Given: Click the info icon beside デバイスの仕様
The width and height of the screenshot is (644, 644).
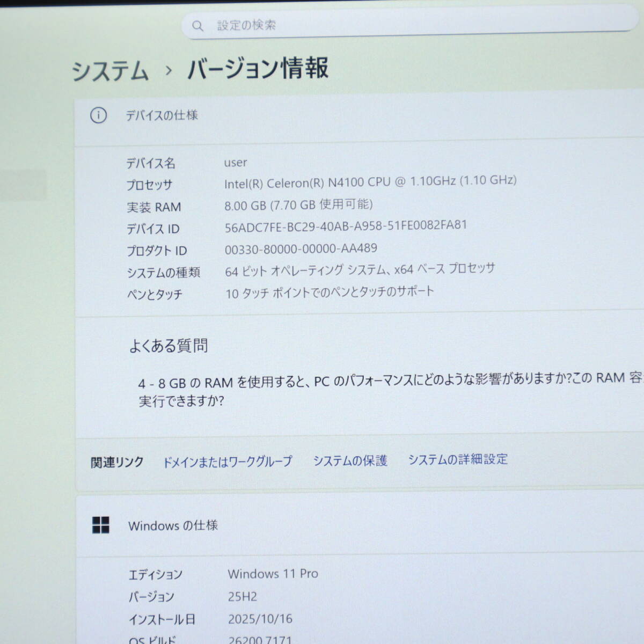Looking at the screenshot, I should point(98,115).
